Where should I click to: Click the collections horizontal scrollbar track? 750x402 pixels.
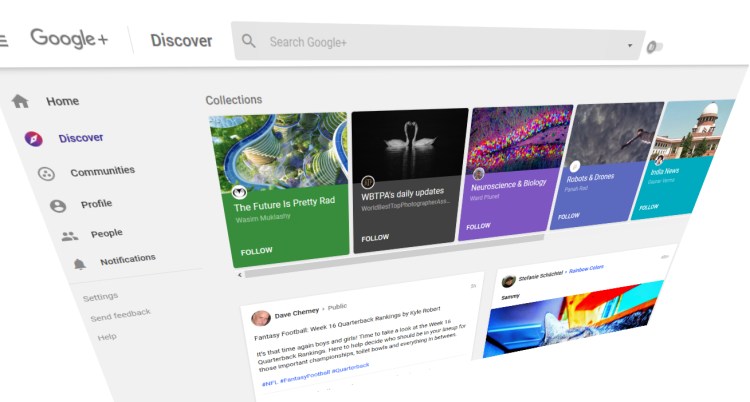pos(394,257)
